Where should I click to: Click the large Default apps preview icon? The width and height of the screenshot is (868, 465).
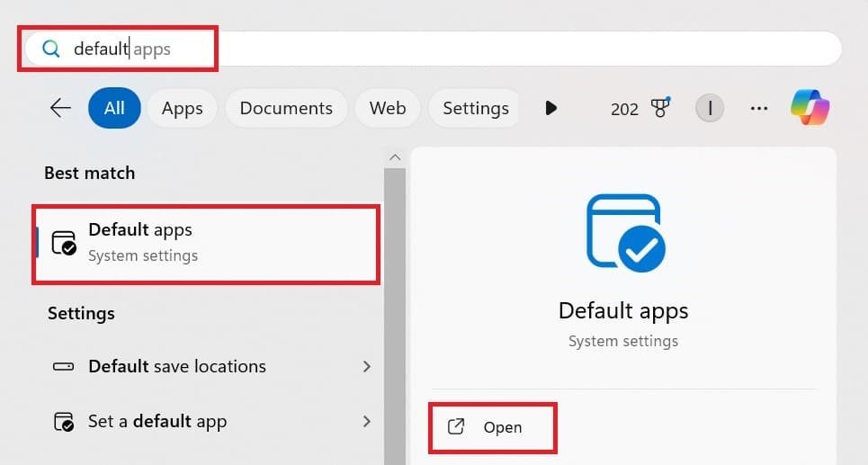click(624, 234)
